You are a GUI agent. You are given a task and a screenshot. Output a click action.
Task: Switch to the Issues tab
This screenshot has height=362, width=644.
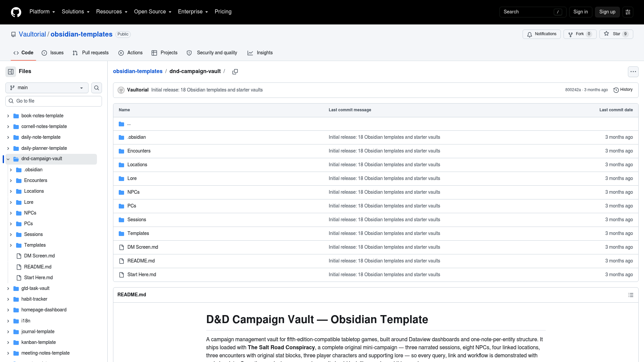pyautogui.click(x=53, y=53)
